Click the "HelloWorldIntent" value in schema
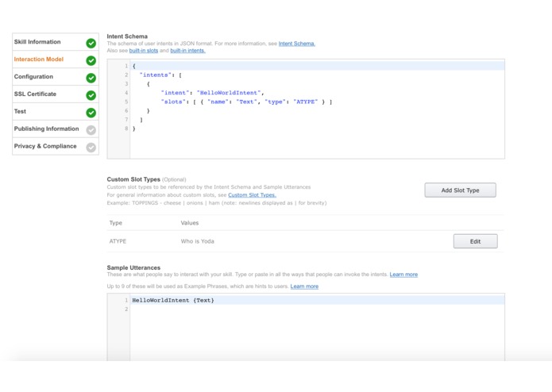Image resolution: width=552 pixels, height=392 pixels. 229,93
